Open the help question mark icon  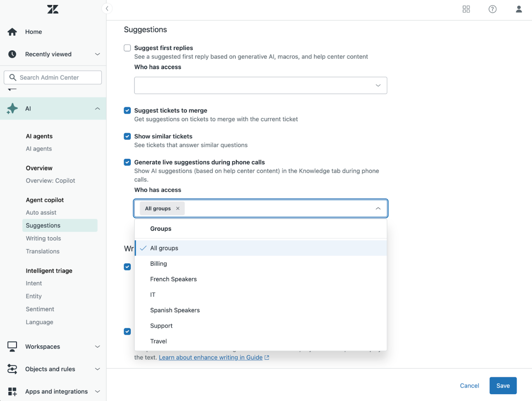point(492,9)
